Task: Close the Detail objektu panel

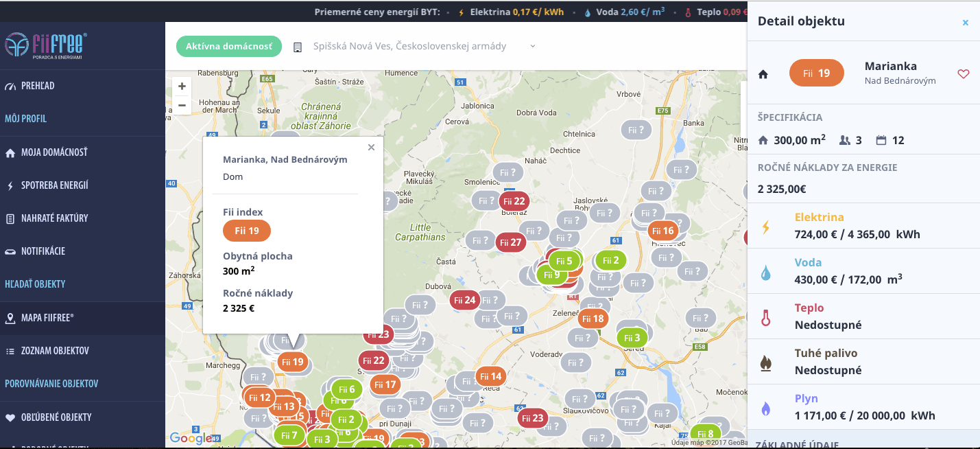Action: 965,23
